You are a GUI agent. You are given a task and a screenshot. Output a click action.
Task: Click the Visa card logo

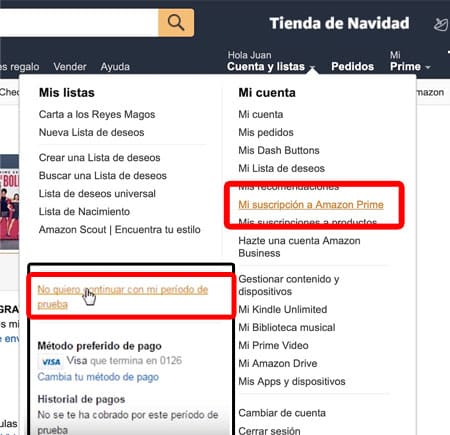[x=51, y=362]
